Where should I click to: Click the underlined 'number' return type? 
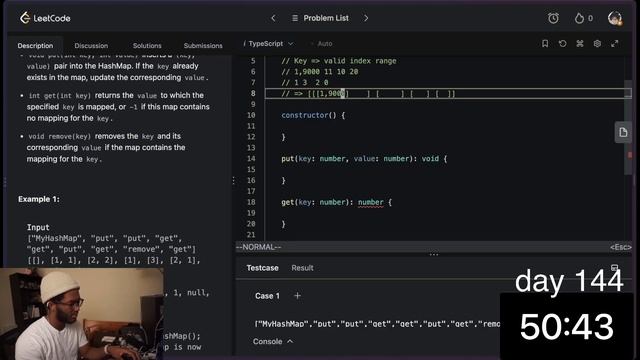pyautogui.click(x=371, y=202)
